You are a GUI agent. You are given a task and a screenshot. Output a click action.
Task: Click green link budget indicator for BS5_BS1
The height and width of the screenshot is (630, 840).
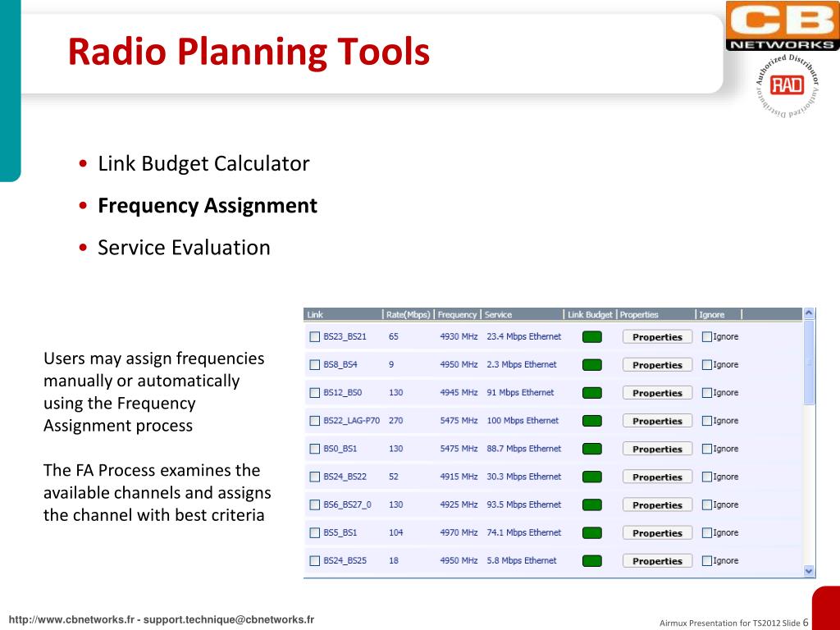pos(592,532)
